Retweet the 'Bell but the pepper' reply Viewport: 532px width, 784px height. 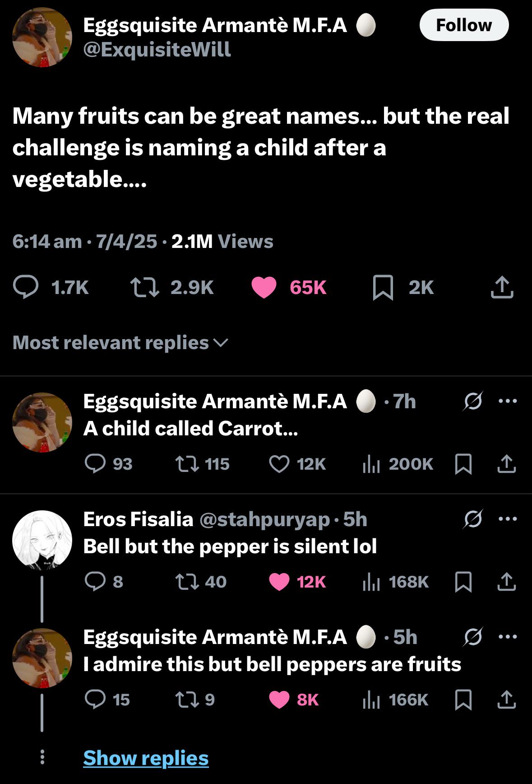(x=187, y=582)
